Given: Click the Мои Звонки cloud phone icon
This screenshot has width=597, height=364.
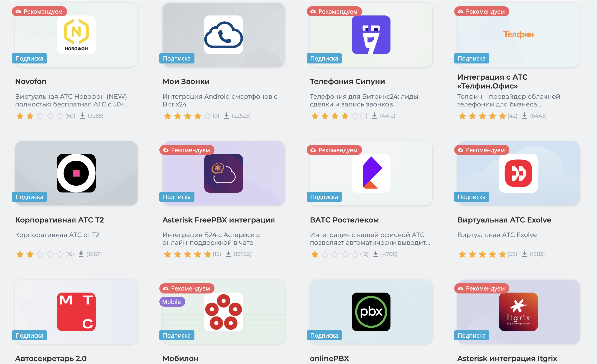Looking at the screenshot, I should click(223, 35).
